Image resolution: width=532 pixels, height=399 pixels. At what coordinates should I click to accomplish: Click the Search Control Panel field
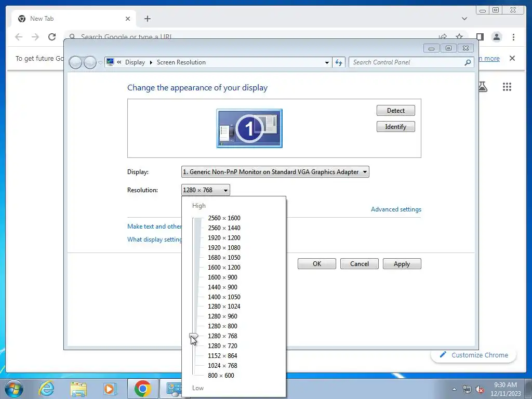[x=411, y=62]
